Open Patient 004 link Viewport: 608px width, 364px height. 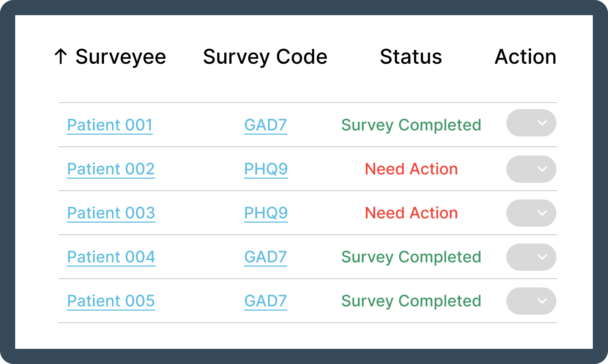point(111,257)
